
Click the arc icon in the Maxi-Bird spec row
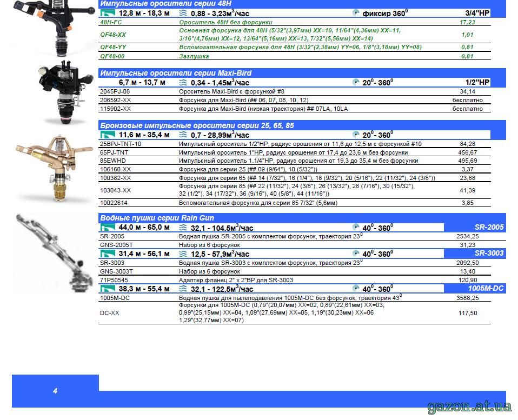355,82
